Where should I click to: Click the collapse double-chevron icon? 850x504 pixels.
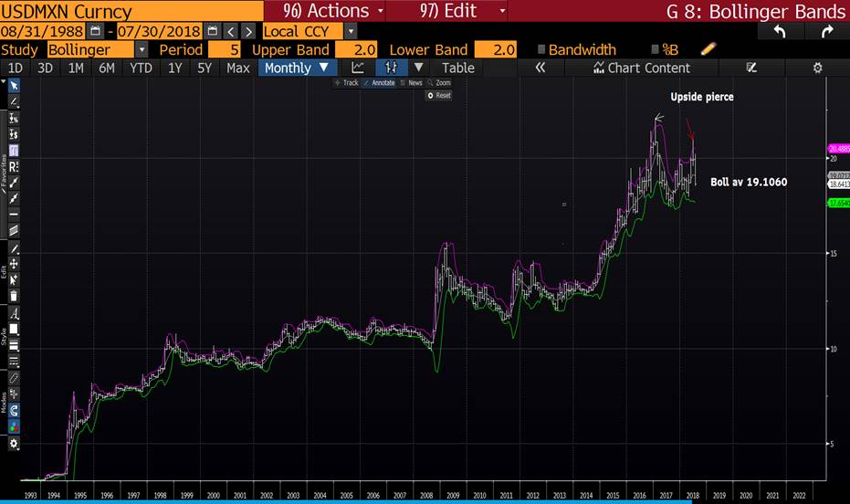(x=540, y=68)
